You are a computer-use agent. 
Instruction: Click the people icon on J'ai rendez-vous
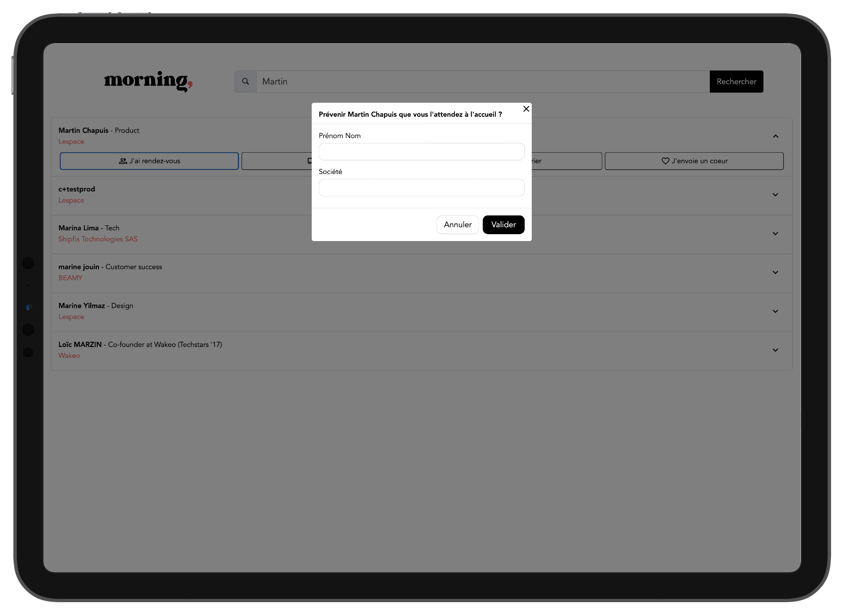[x=123, y=161]
